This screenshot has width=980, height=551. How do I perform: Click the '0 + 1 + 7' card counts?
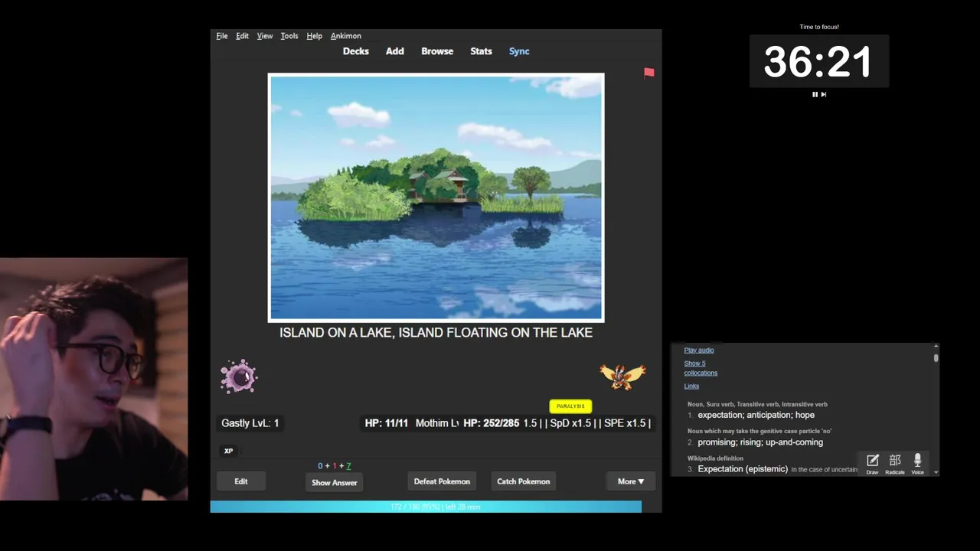point(335,466)
